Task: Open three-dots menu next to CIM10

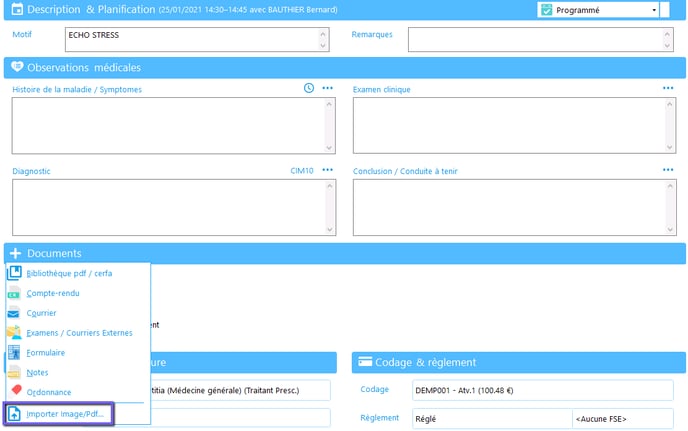Action: [x=327, y=170]
